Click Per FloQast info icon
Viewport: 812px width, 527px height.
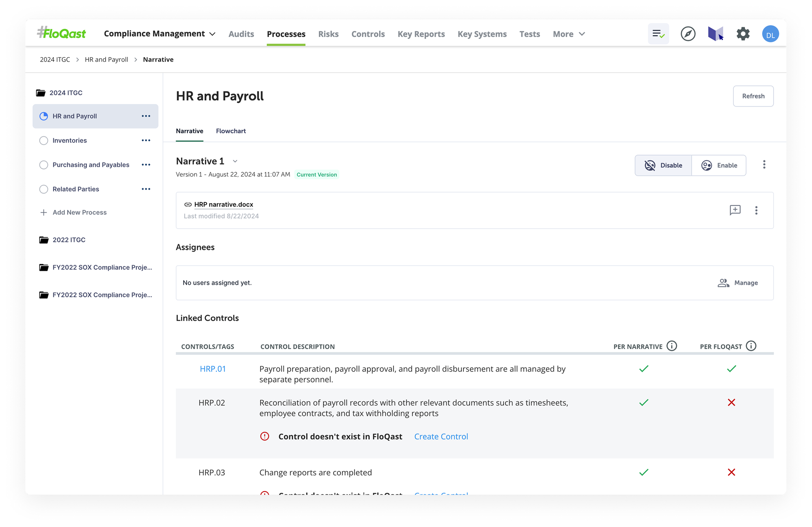751,346
